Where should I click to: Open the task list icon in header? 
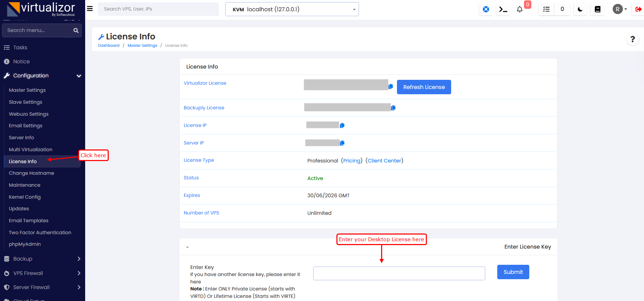(x=546, y=9)
